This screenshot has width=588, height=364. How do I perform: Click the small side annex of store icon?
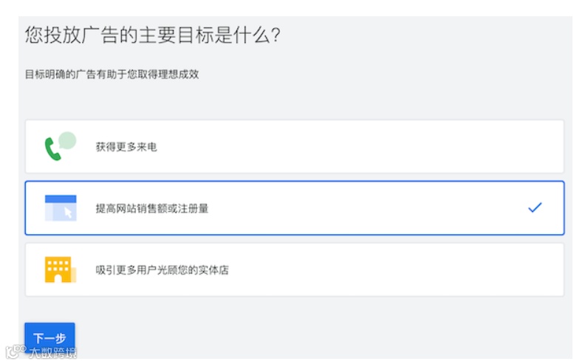pos(73,275)
